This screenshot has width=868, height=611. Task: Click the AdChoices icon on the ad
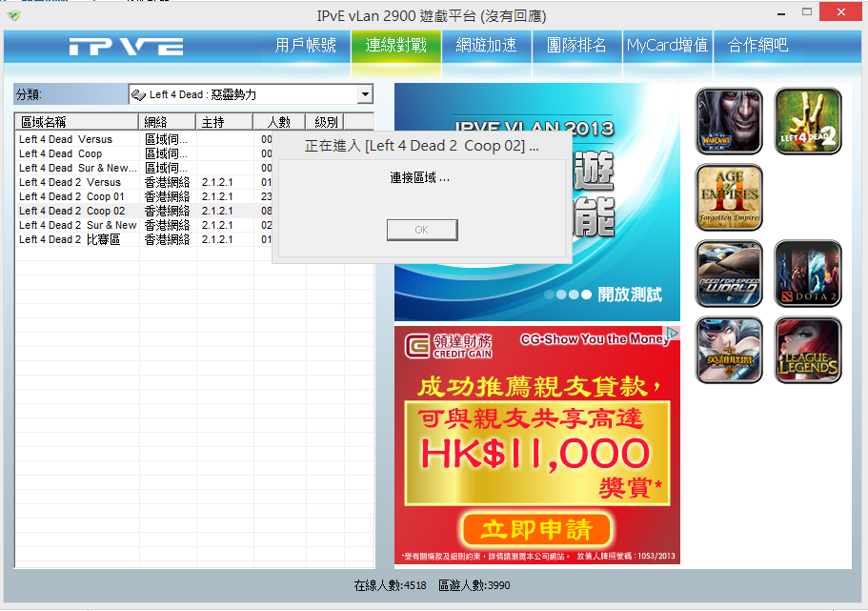[673, 333]
